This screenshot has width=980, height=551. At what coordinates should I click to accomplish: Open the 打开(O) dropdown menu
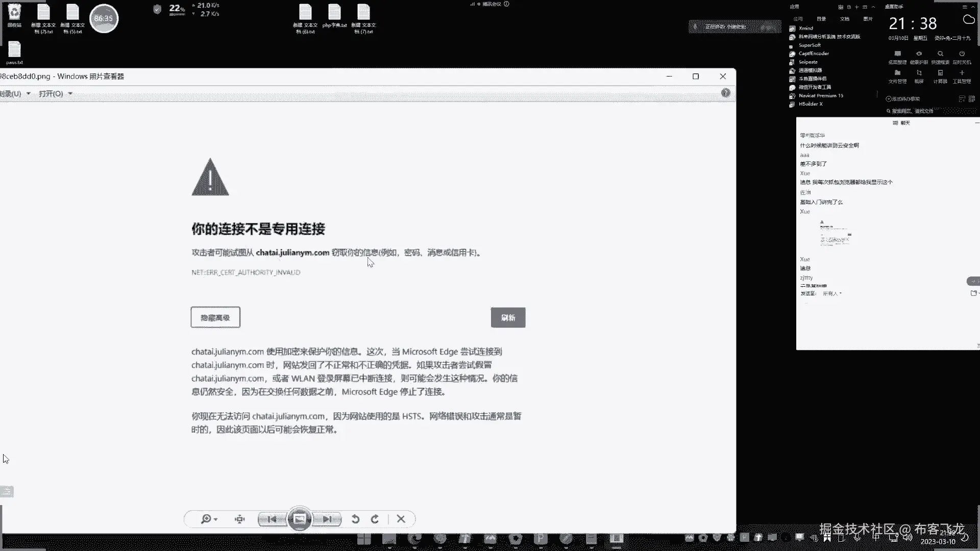point(56,94)
